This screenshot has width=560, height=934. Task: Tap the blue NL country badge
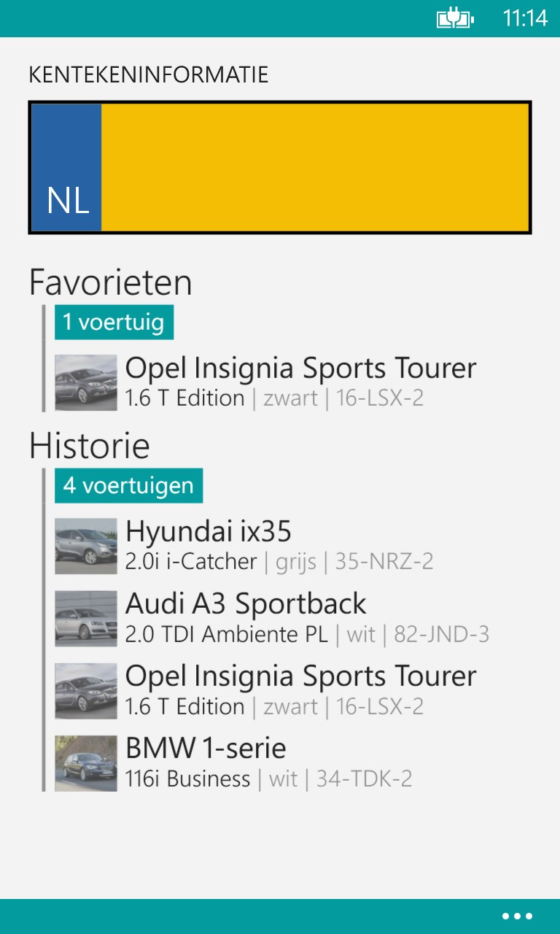click(67, 168)
